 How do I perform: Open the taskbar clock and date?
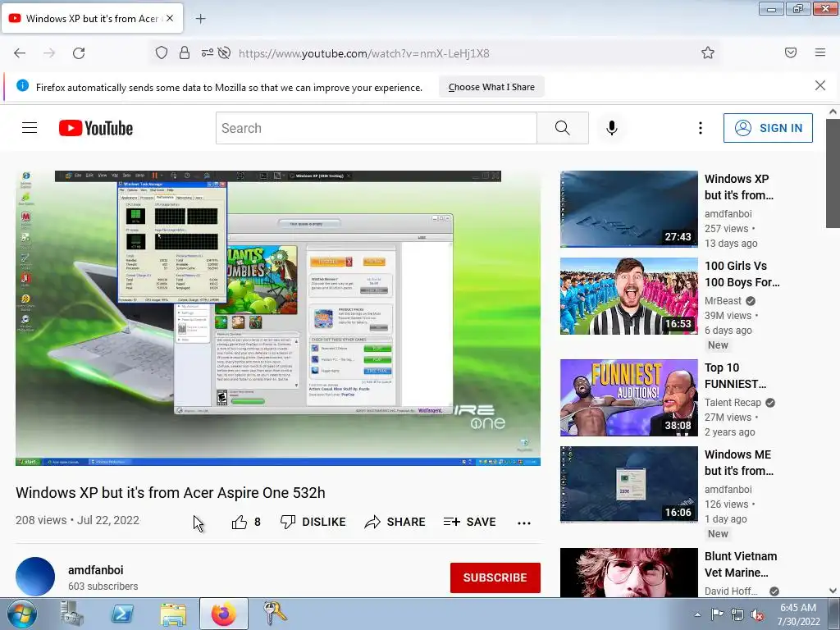pos(798,614)
